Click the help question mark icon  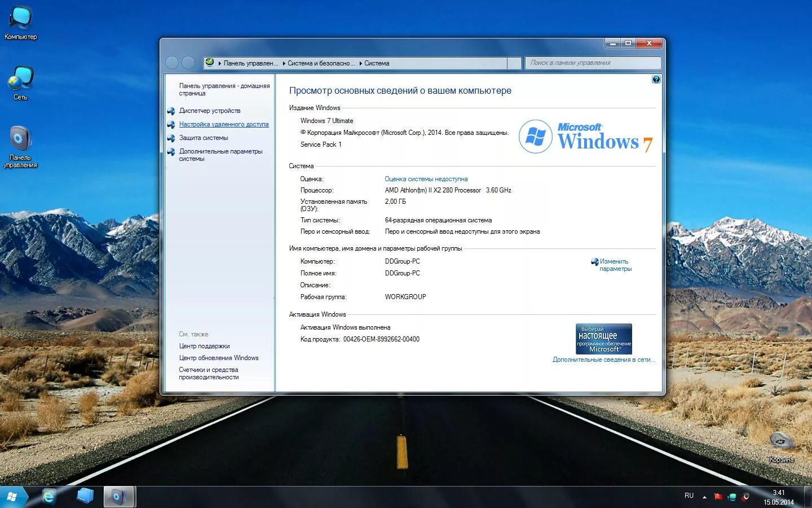click(656, 80)
